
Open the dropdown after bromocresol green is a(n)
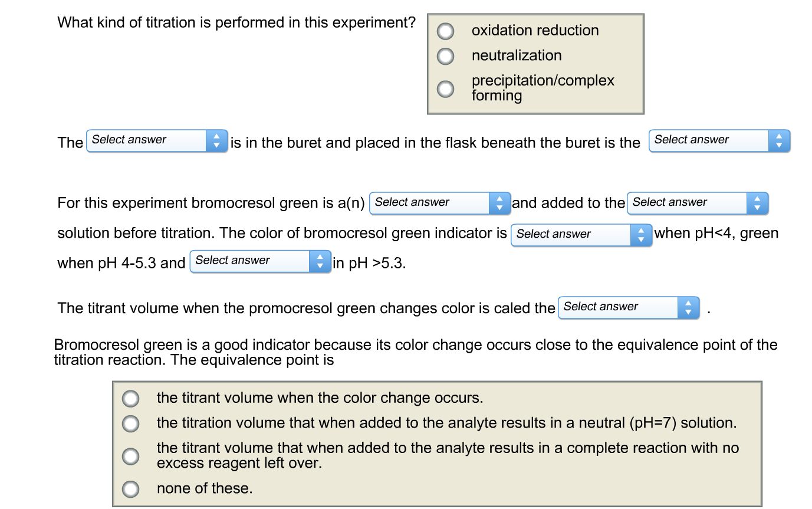pyautogui.click(x=428, y=203)
